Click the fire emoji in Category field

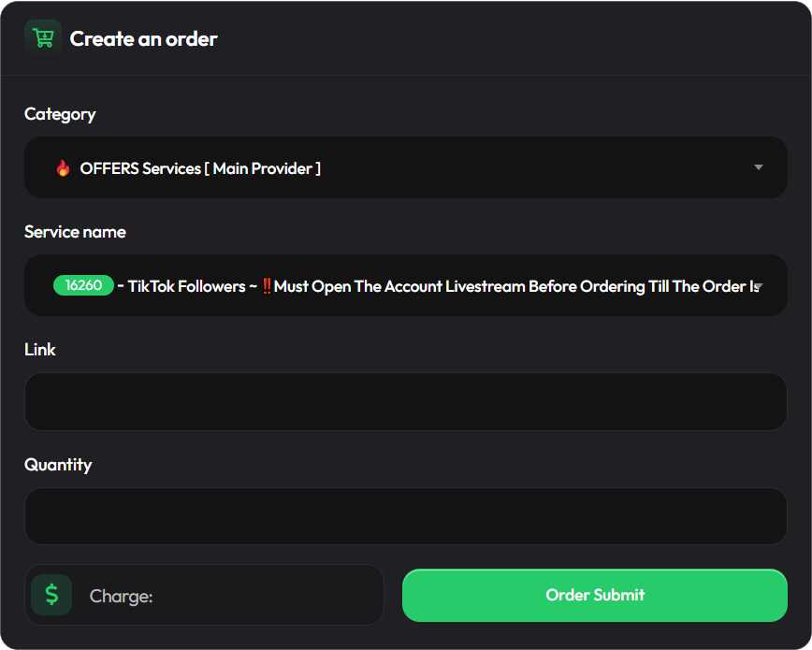click(x=64, y=167)
